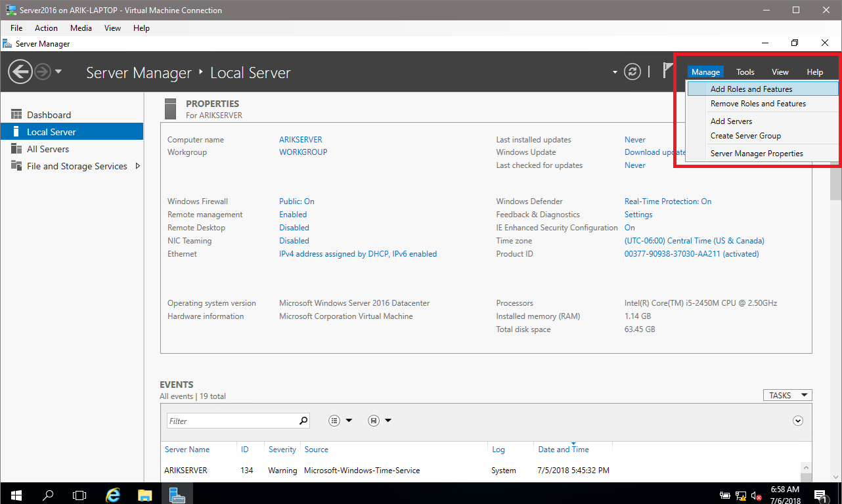Click Windows Firewall Public: On link

click(297, 201)
